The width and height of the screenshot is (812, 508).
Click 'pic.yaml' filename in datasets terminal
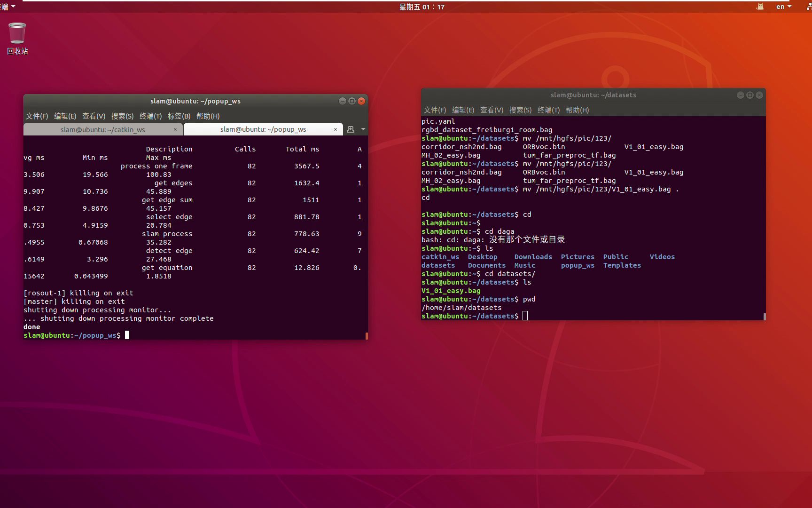438,121
